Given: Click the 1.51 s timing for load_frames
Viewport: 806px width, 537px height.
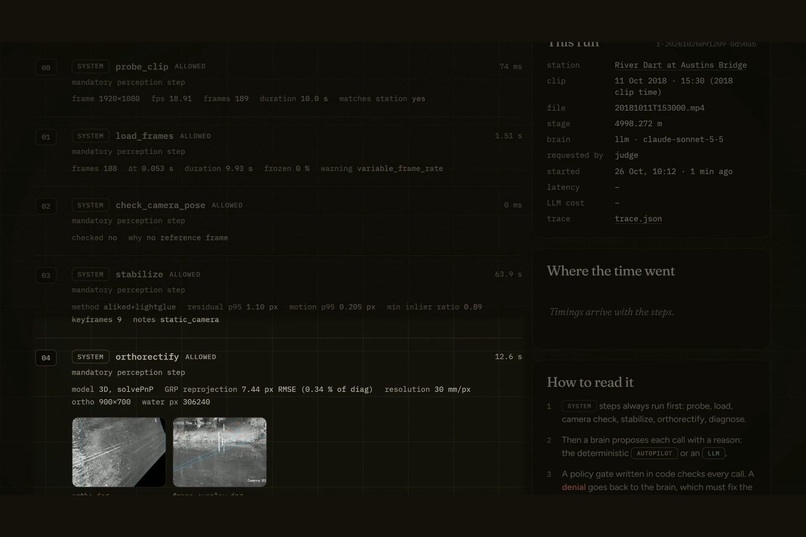Looking at the screenshot, I should point(508,136).
